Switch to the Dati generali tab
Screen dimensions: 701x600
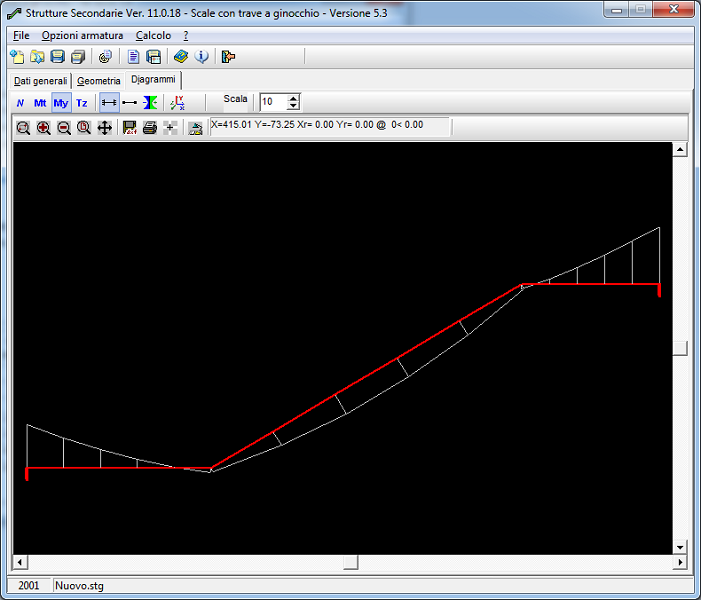pyautogui.click(x=41, y=81)
